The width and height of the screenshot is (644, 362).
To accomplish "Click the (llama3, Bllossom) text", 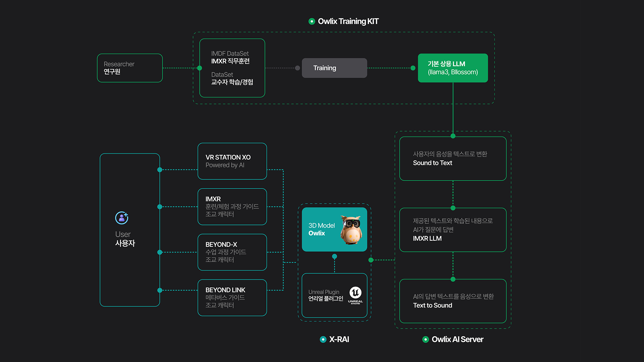I will [453, 72].
